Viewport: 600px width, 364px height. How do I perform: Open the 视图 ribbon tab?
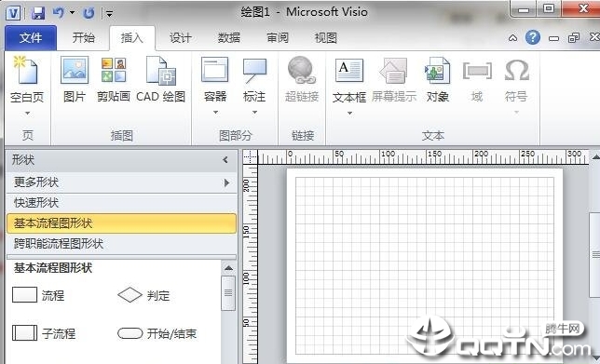[326, 38]
